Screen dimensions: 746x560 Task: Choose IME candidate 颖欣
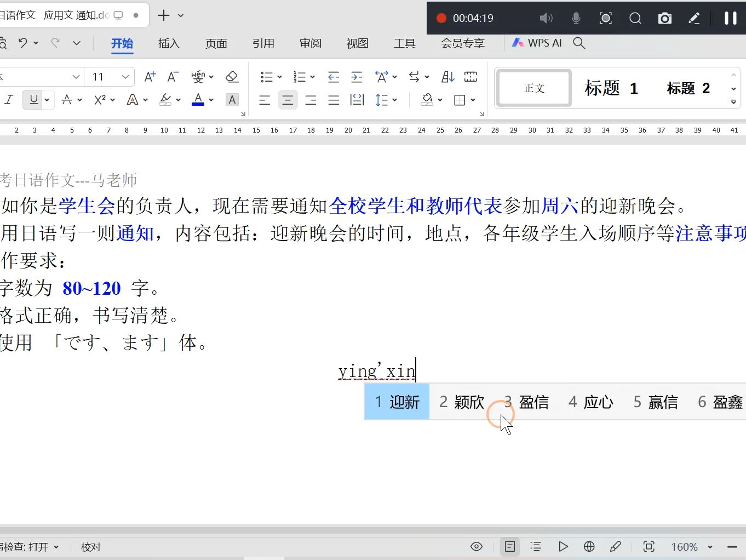(462, 402)
